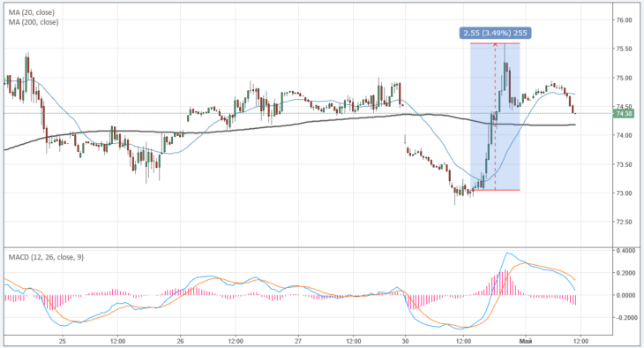644x348 pixels.
Task: Click the 73.00 price axis label
Action: (624, 193)
